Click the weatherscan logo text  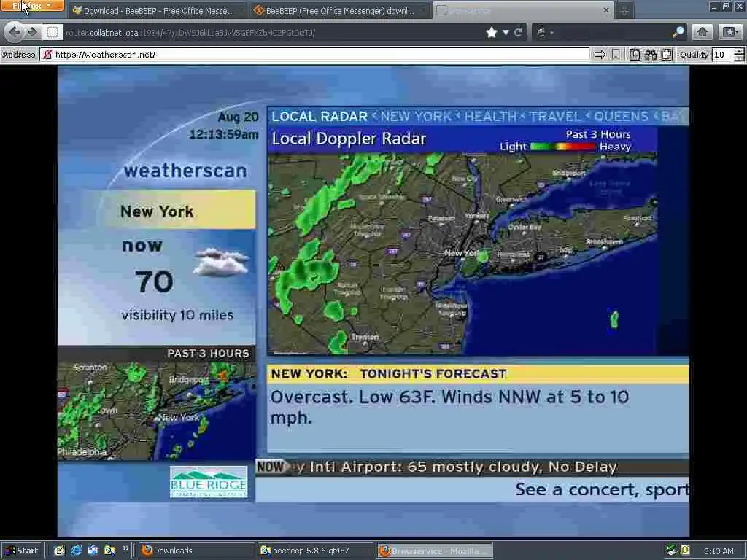(185, 171)
